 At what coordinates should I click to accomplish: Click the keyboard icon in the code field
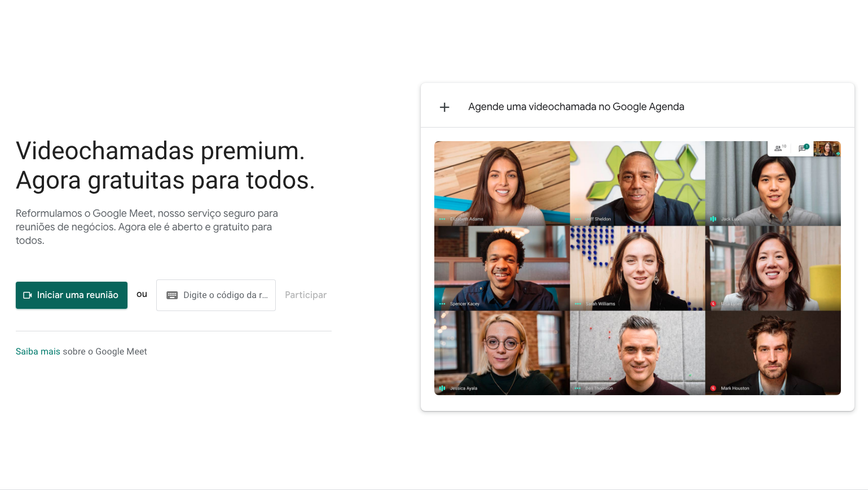click(172, 295)
